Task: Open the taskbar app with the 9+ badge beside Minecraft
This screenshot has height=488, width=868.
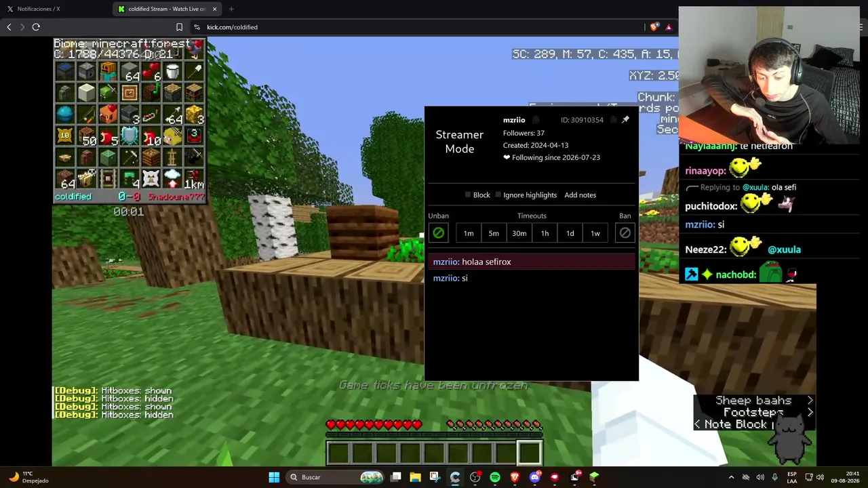Action: tap(575, 477)
